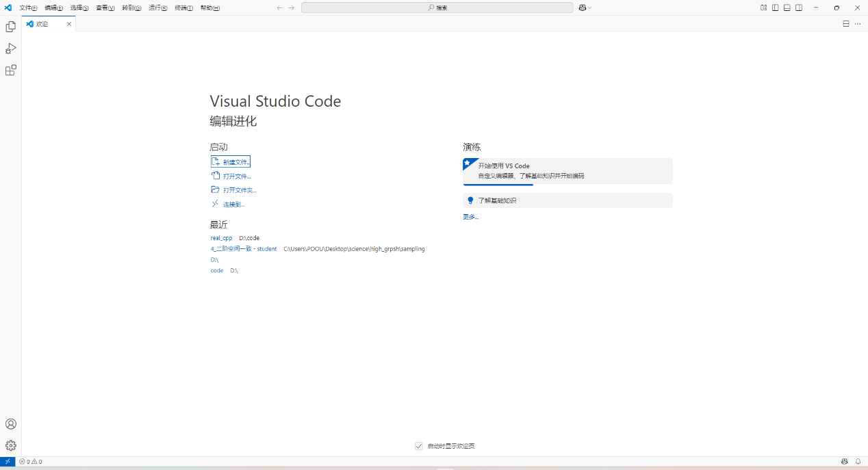The image size is (868, 470).
Task: Toggle 启动时显示欢迎页 checkbox
Action: [419, 446]
